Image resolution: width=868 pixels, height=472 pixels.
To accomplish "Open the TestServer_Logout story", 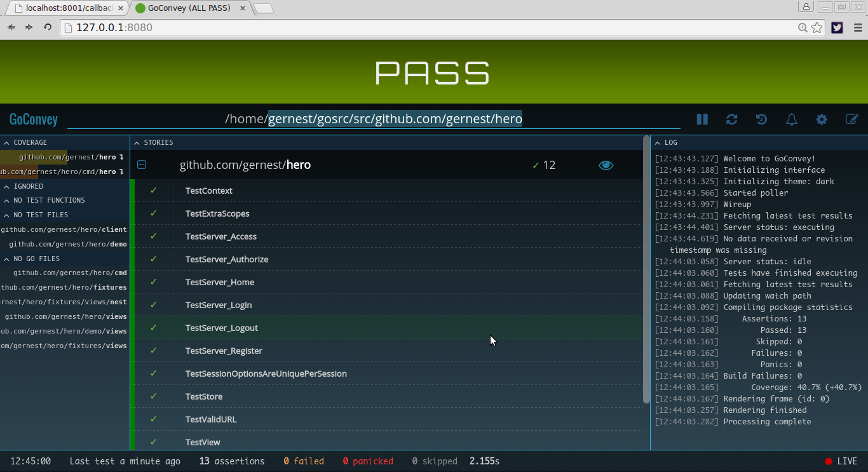I will tap(388, 328).
